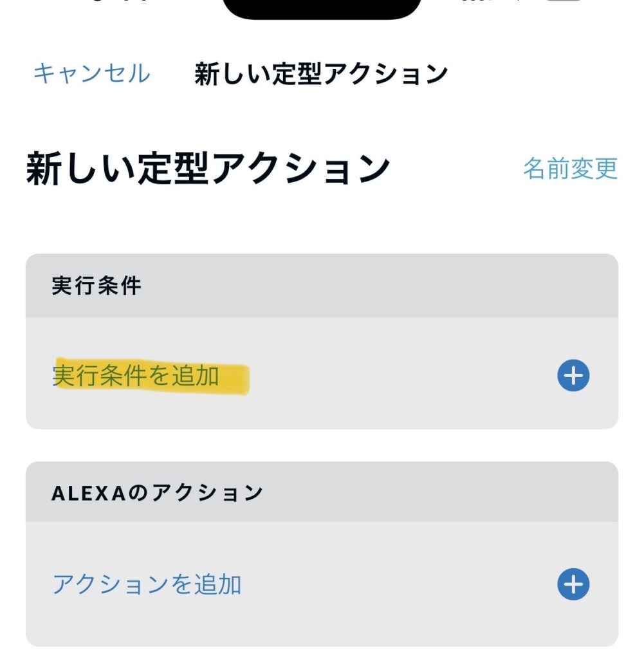The image size is (644, 659).
Task: Open 名前変更 to rename the routine
Action: [570, 169]
